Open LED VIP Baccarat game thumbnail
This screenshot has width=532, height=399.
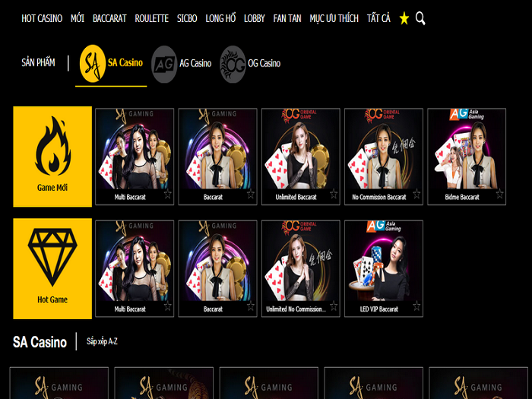point(383,262)
